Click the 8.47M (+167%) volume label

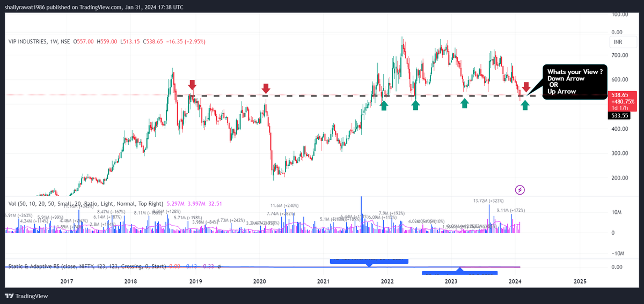click(111, 212)
